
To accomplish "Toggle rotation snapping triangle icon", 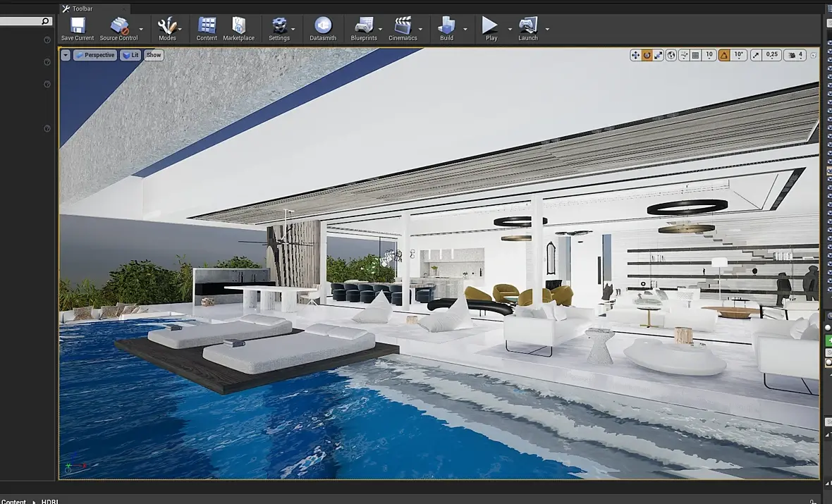I will tap(723, 55).
